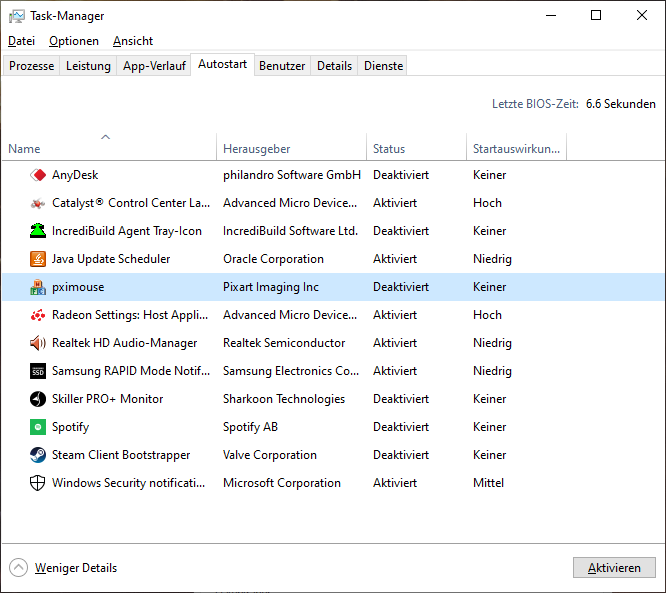Click Samsung Electronics Co... publisher cell
Image resolution: width=666 pixels, height=593 pixels.
tap(291, 371)
